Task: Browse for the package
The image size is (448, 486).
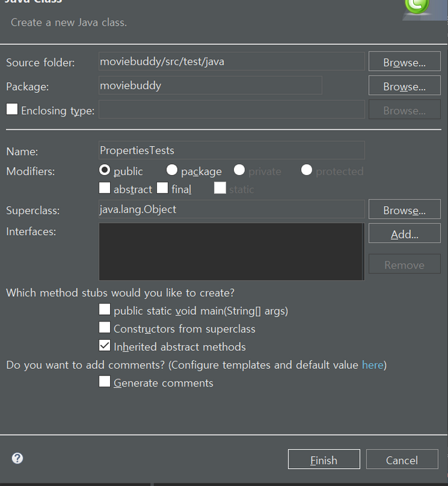Action: coord(405,85)
